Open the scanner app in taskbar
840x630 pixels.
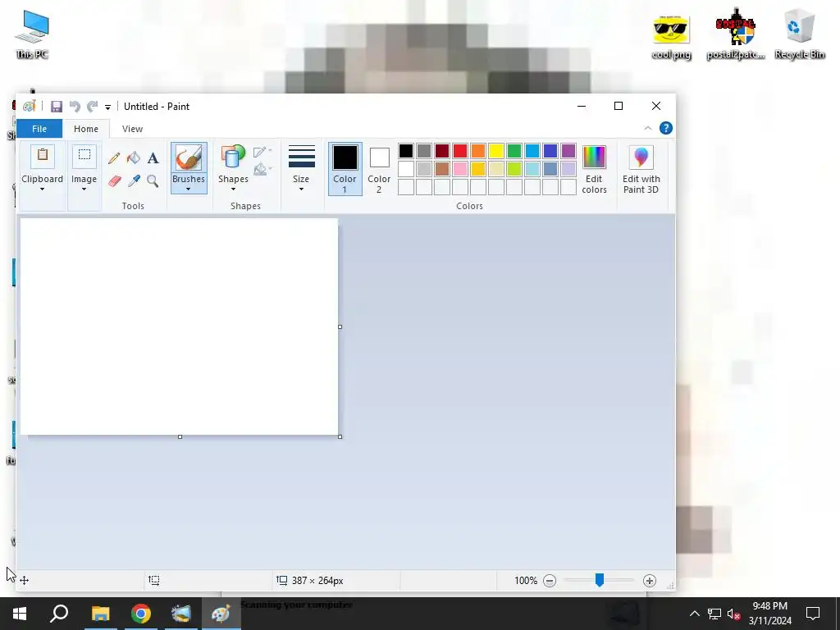tap(181, 614)
